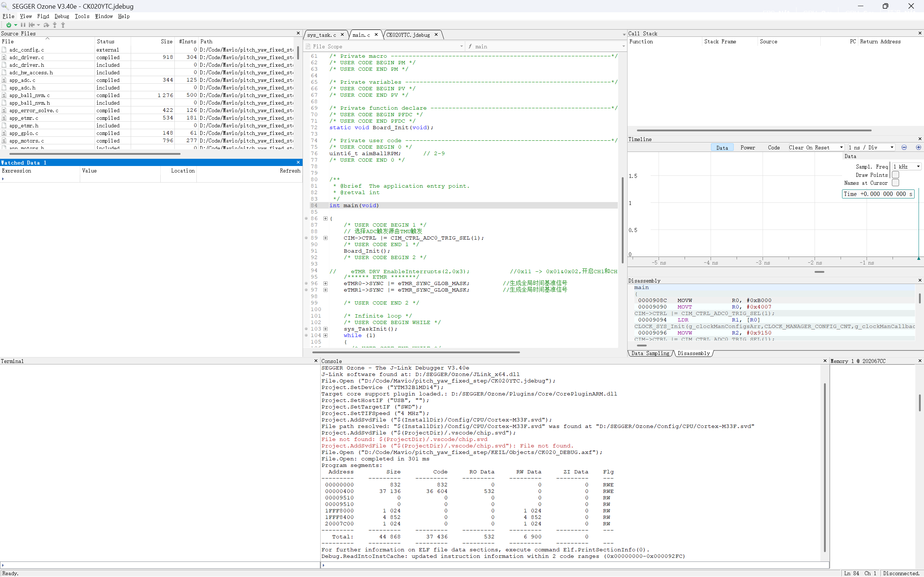The height and width of the screenshot is (577, 924).
Task: Click the Step Into toolbar icon
Action: 55,25
